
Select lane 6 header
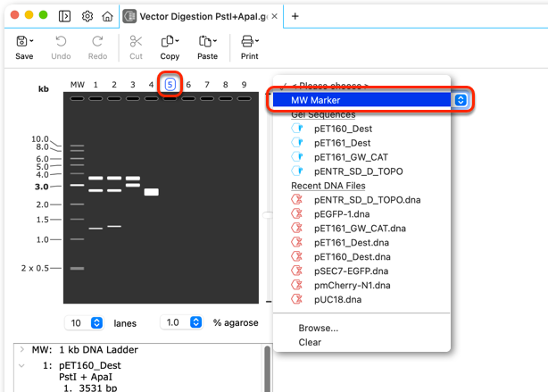pyautogui.click(x=188, y=85)
